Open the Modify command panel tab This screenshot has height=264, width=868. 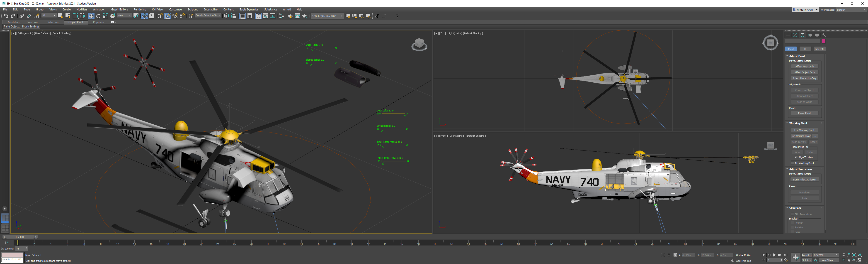tap(795, 35)
